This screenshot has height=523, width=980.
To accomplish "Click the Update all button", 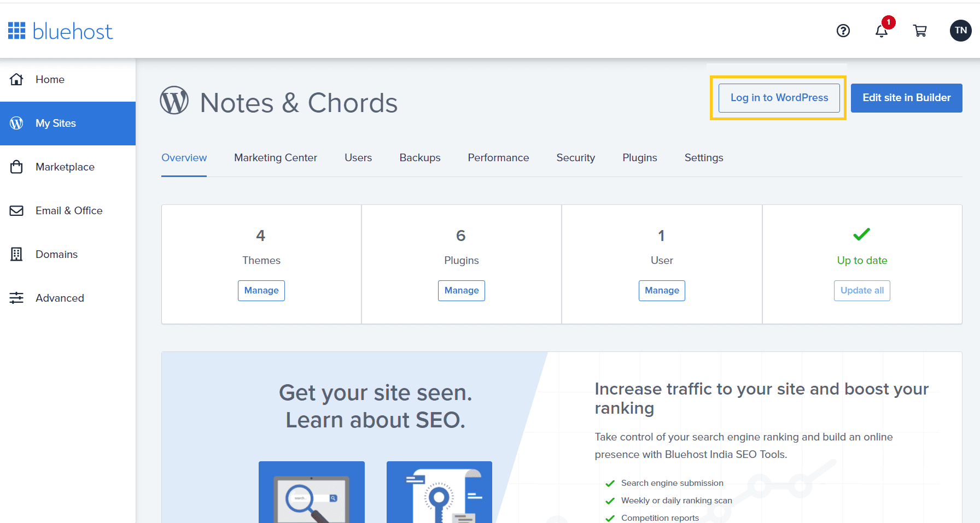I will [862, 291].
